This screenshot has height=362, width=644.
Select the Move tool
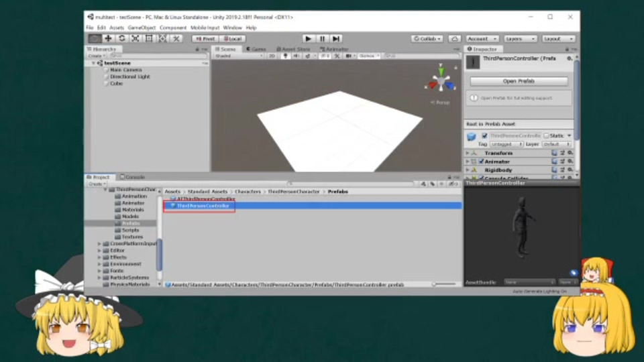(x=108, y=39)
